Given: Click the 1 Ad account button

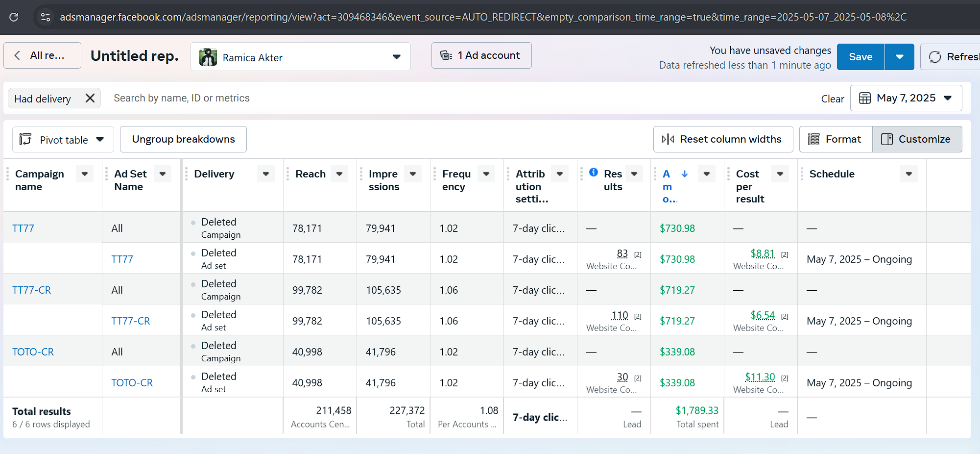Looking at the screenshot, I should click(481, 55).
